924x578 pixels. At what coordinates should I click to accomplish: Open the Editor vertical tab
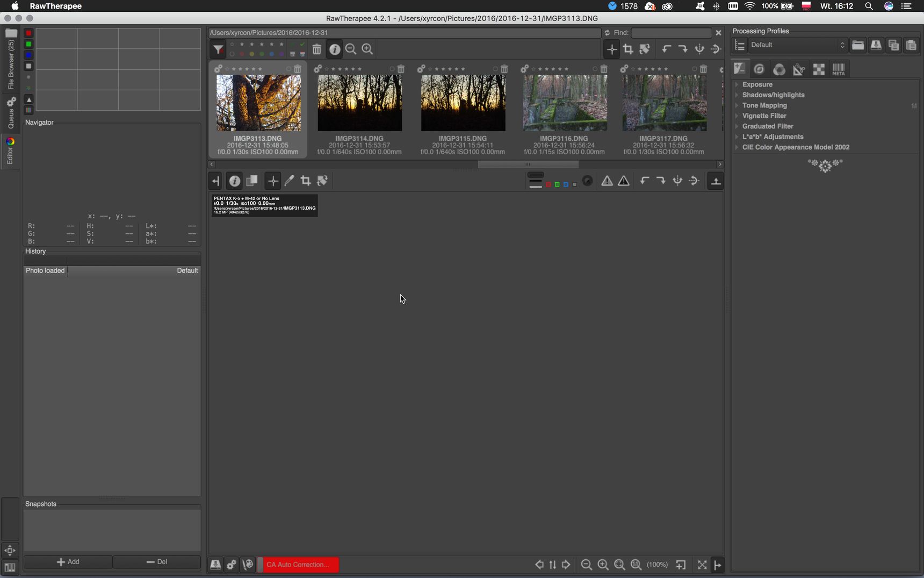[10, 151]
